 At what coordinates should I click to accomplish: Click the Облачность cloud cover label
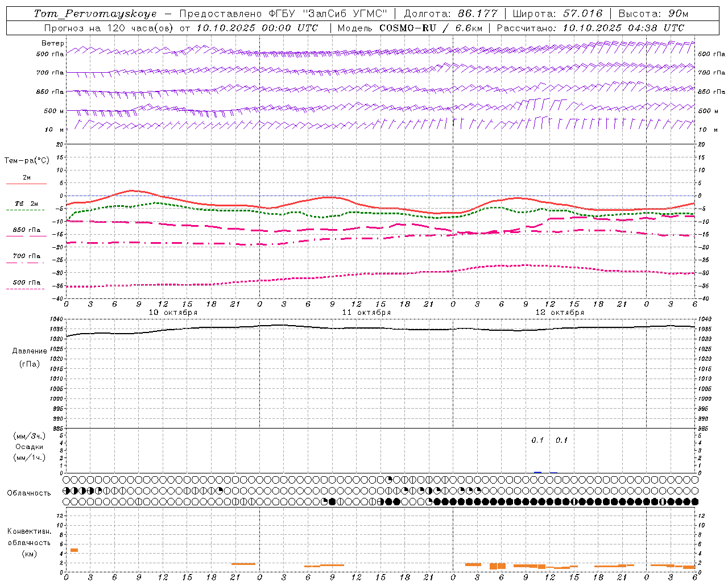29,493
